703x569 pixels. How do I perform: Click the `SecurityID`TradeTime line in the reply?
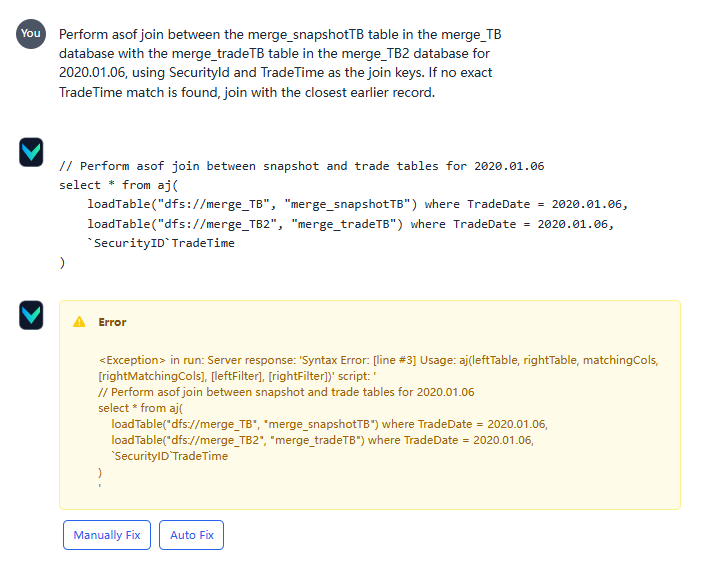pyautogui.click(x=161, y=243)
